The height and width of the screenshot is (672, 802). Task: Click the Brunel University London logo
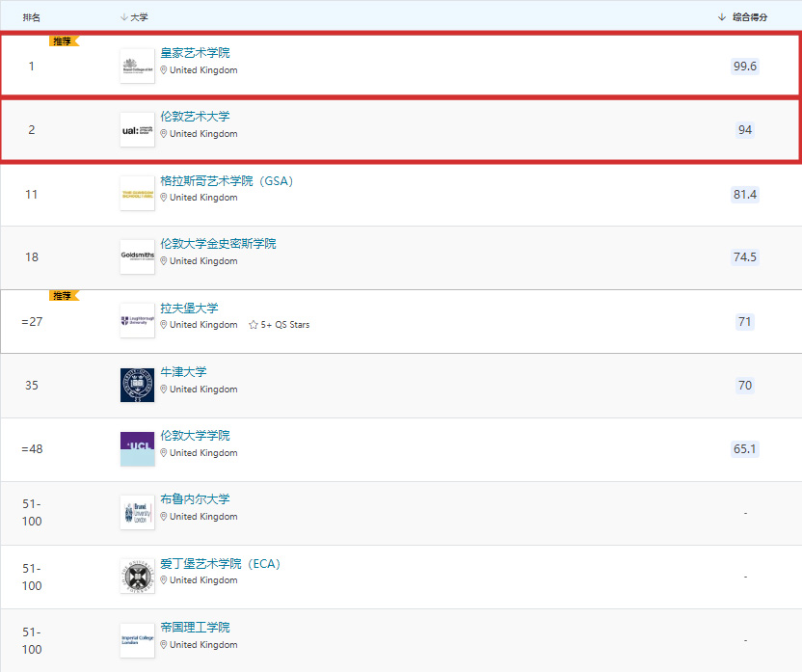(x=137, y=513)
